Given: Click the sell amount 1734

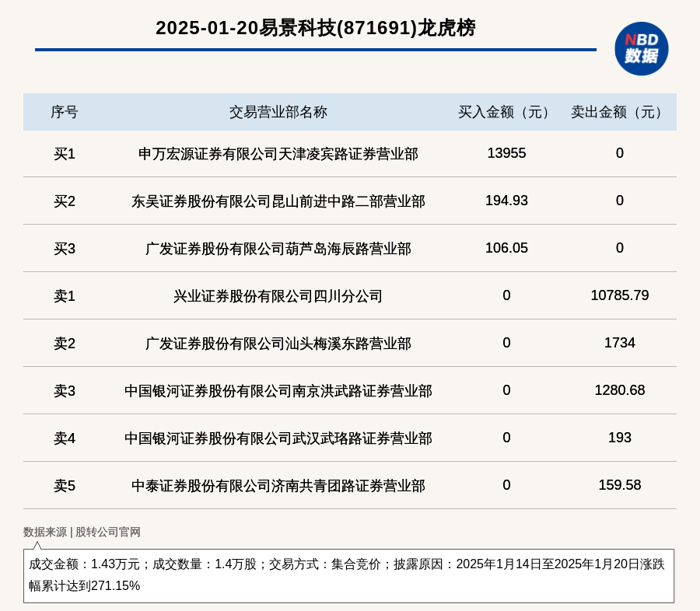Looking at the screenshot, I should pos(620,343).
